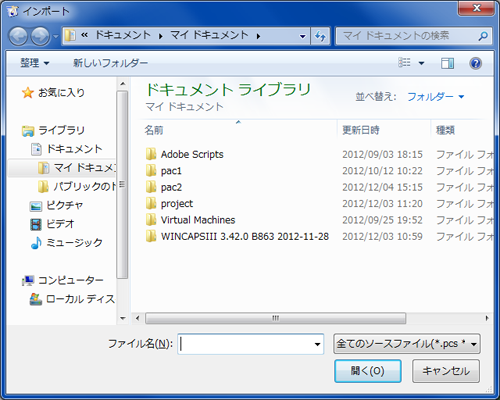Click the Forward navigation arrow
This screenshot has height=400, width=500.
(x=40, y=36)
